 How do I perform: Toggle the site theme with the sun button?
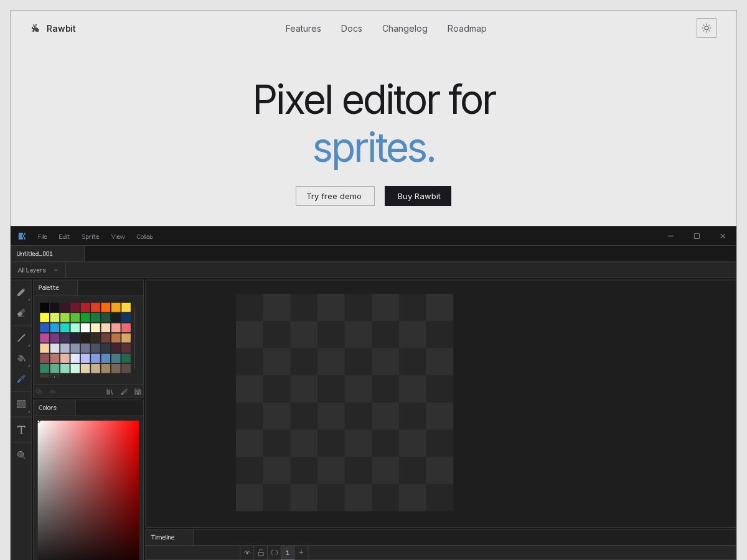[x=707, y=28]
